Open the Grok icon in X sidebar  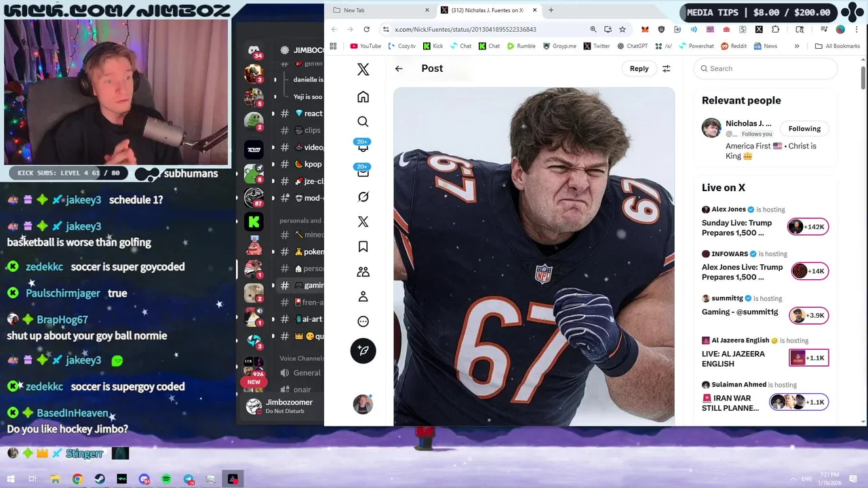point(363,197)
